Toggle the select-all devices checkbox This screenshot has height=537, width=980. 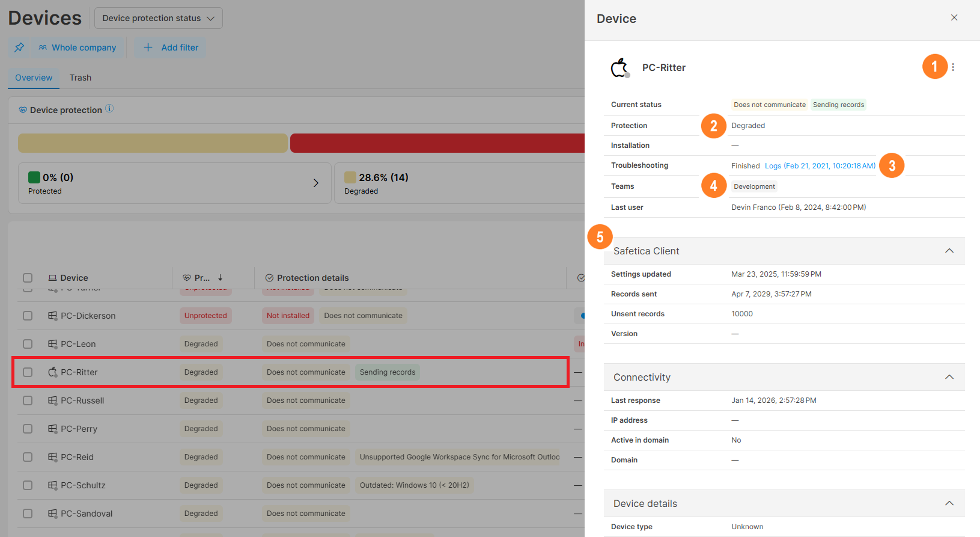point(28,278)
